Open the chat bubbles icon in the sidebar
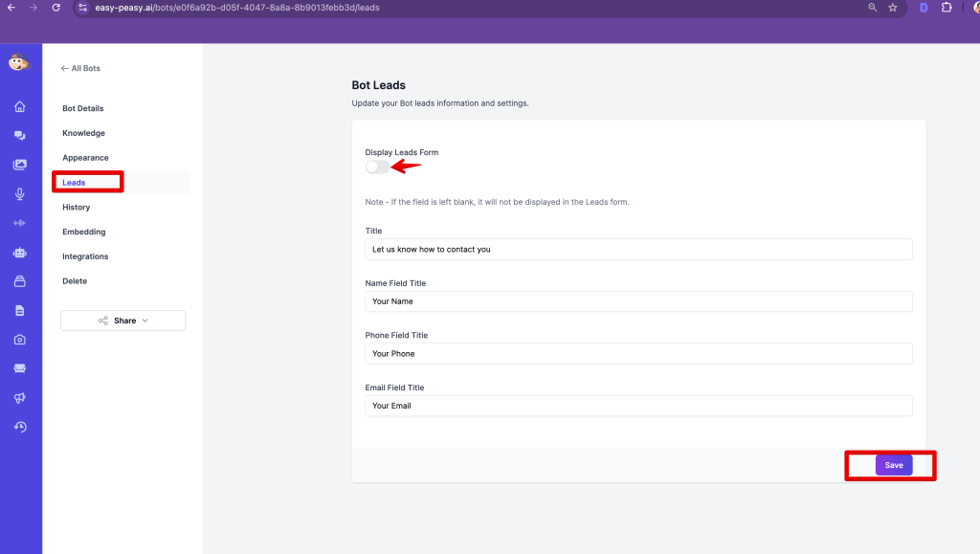The height and width of the screenshot is (554, 980). click(19, 136)
